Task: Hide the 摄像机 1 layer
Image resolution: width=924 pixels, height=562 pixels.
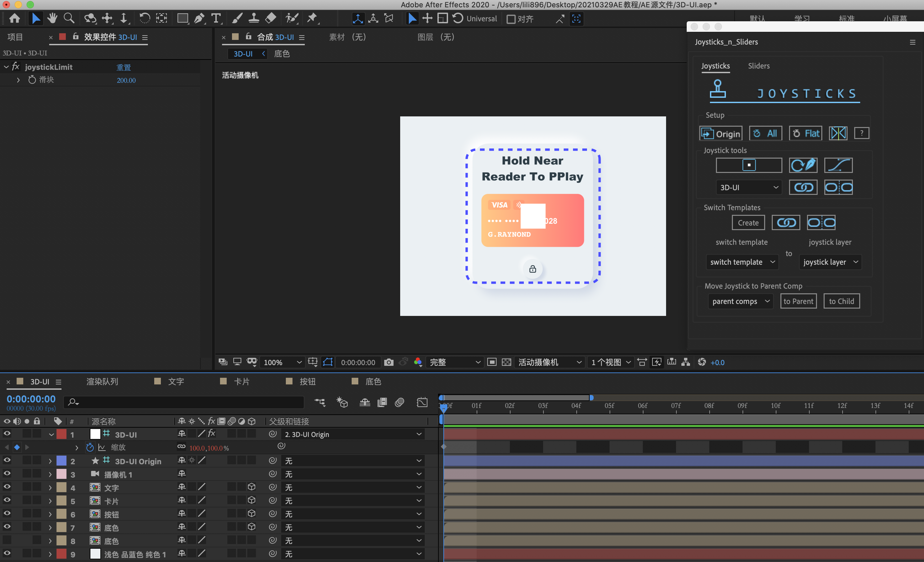Action: [7, 474]
